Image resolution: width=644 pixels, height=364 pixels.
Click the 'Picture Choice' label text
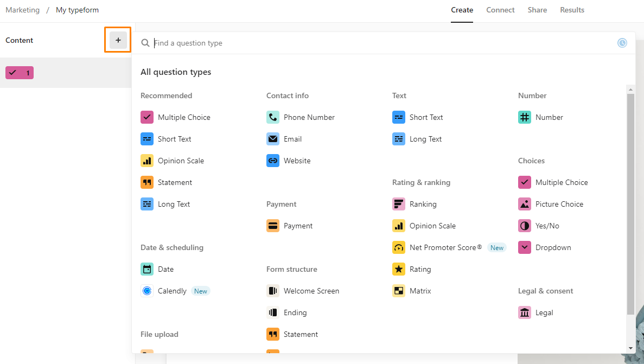559,204
